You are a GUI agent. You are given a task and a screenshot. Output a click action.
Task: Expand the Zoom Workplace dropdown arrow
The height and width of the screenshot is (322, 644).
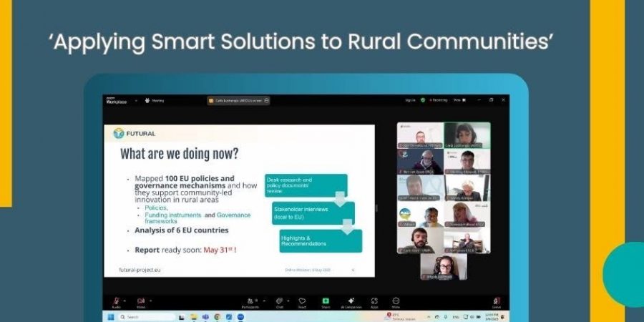click(x=135, y=101)
